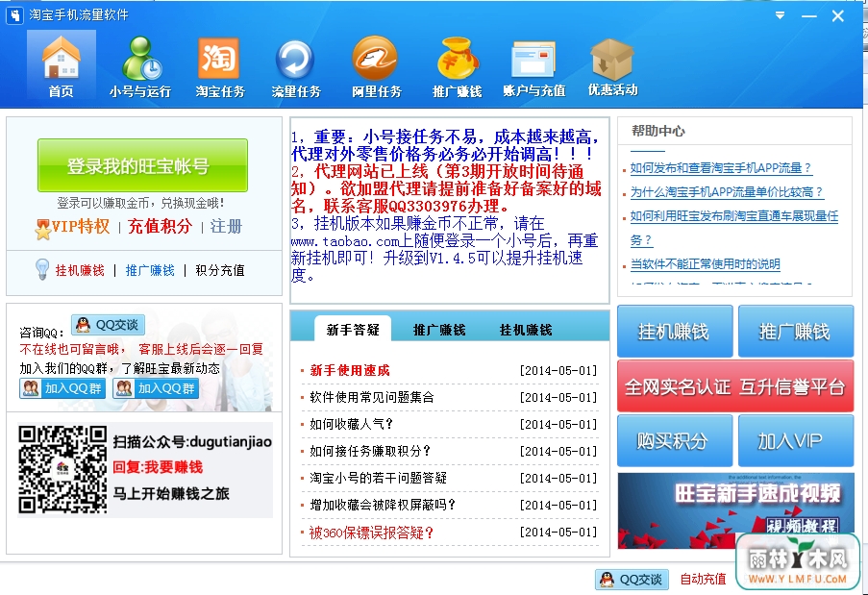Click the app logo in title bar
Screen dimensions: 868x595
pyautogui.click(x=14, y=15)
